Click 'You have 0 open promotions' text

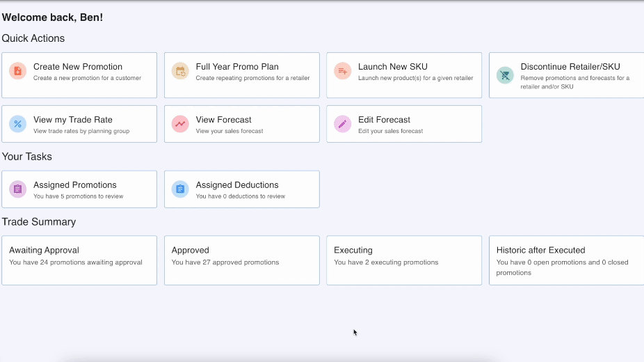(x=562, y=267)
